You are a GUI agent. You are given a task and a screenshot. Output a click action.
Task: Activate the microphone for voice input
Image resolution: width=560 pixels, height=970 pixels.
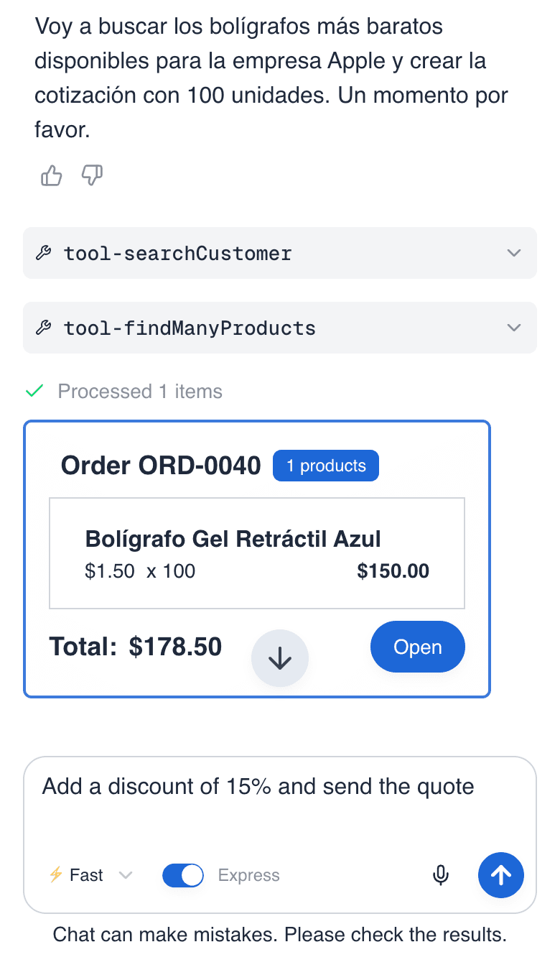click(x=440, y=875)
